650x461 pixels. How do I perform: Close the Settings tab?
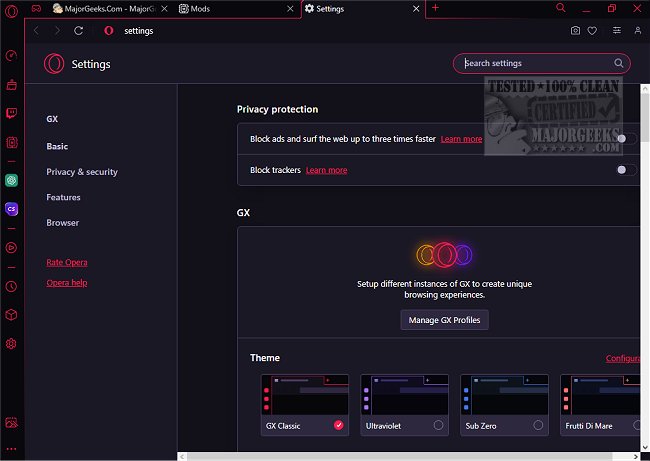point(416,9)
